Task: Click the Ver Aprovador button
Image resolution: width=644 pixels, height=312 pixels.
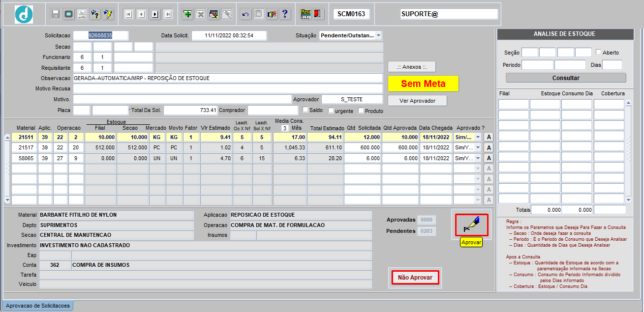Action: tap(417, 100)
